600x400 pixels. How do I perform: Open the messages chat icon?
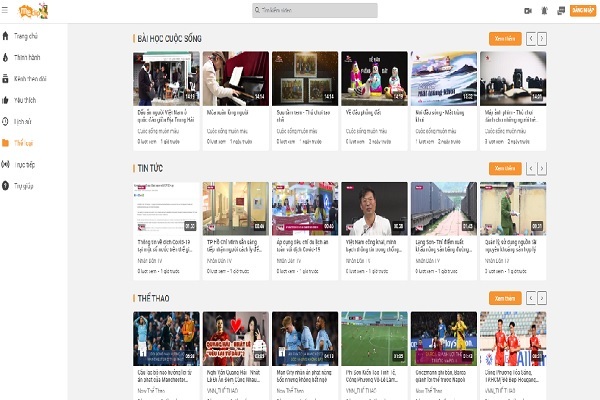pyautogui.click(x=559, y=11)
